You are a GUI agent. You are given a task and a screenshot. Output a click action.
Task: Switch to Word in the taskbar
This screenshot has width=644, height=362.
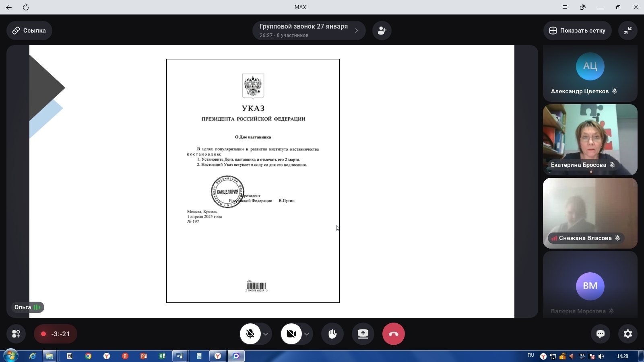(x=180, y=356)
